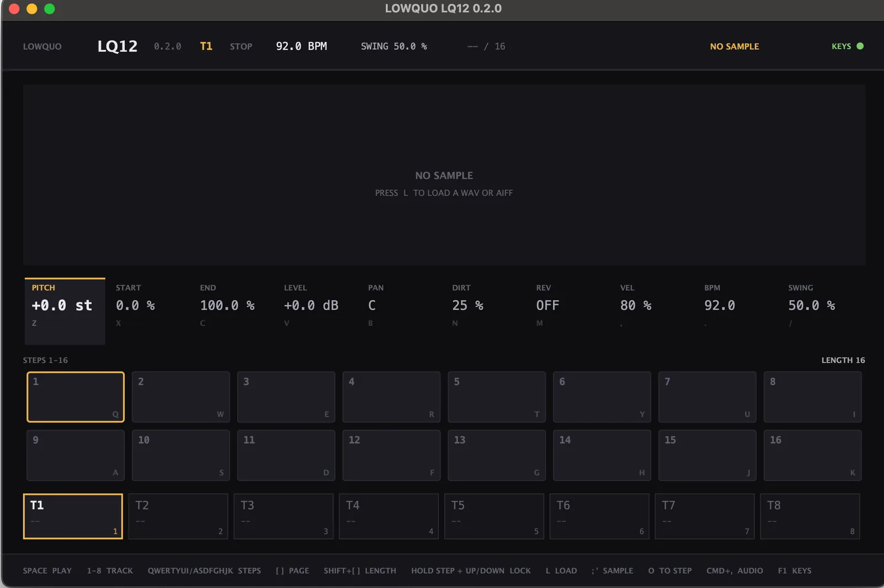
Task: Click the LQ12 logo title
Action: (117, 46)
